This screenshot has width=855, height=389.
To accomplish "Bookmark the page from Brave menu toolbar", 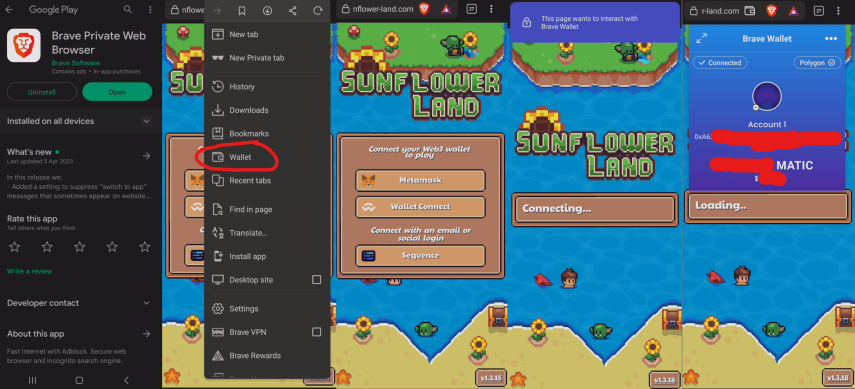I will [242, 10].
